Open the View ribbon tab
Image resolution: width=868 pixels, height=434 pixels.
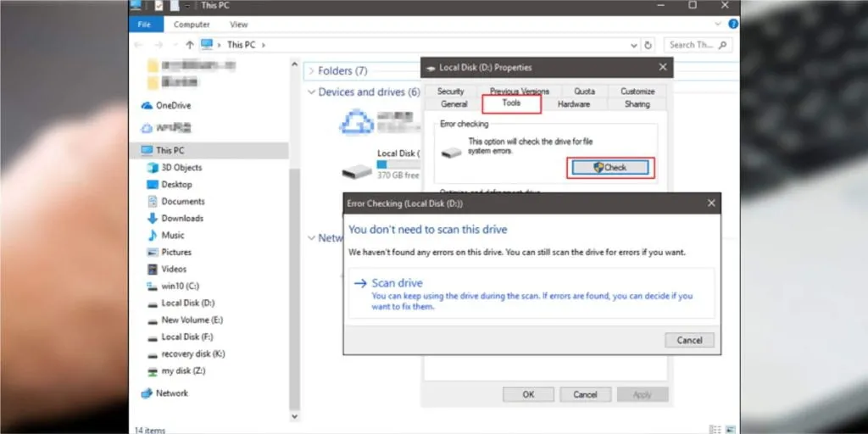click(x=238, y=25)
